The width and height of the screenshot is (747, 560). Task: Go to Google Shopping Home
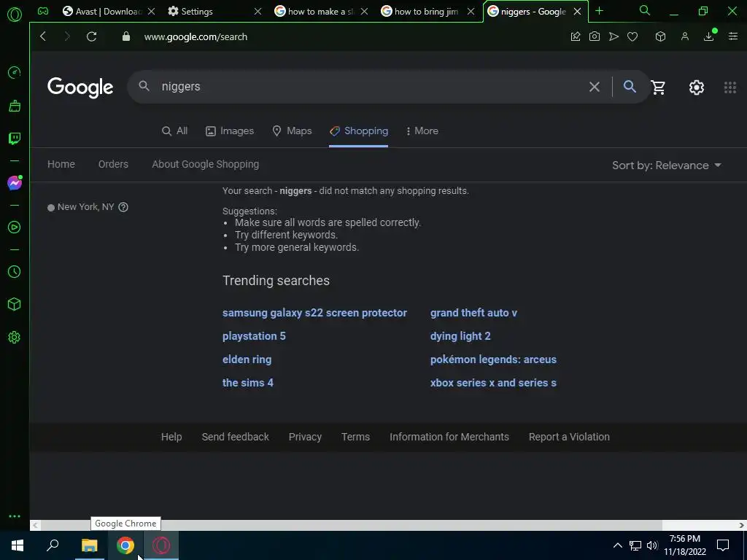coord(61,164)
